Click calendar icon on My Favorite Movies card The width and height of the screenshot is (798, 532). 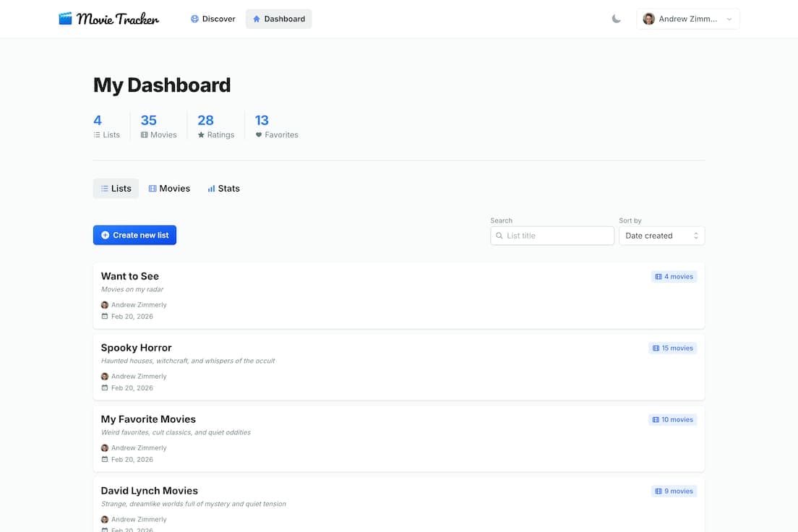point(105,459)
